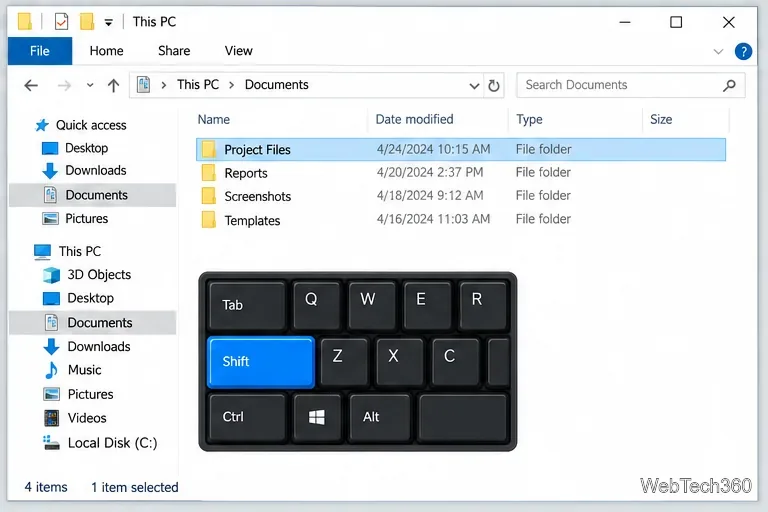Viewport: 768px width, 512px height.
Task: Expand the address bar history dropdown
Action: pyautogui.click(x=474, y=86)
